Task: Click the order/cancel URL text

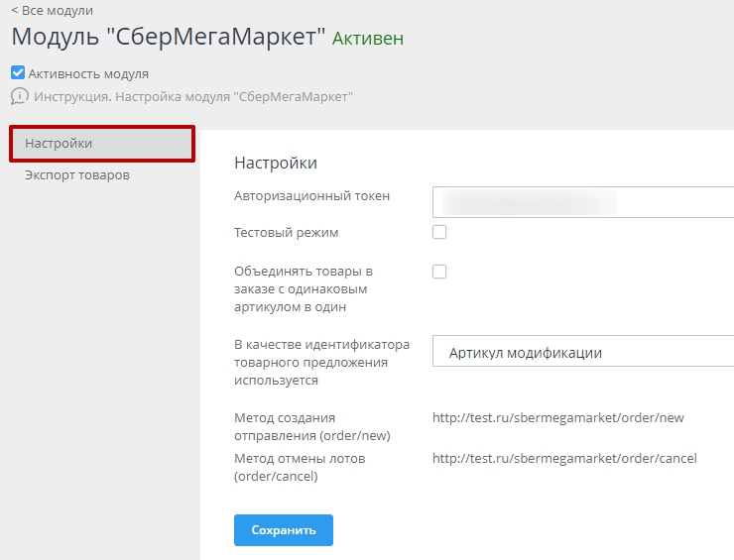Action: (x=564, y=459)
